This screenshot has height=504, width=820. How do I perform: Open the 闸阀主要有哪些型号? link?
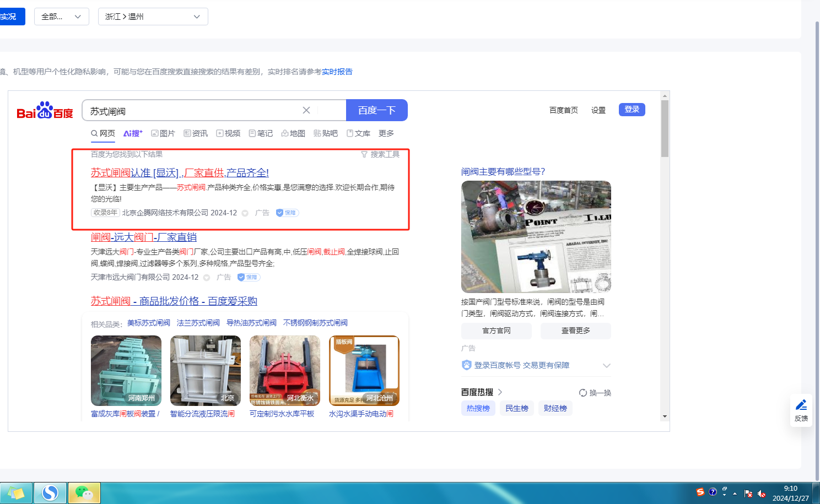503,172
